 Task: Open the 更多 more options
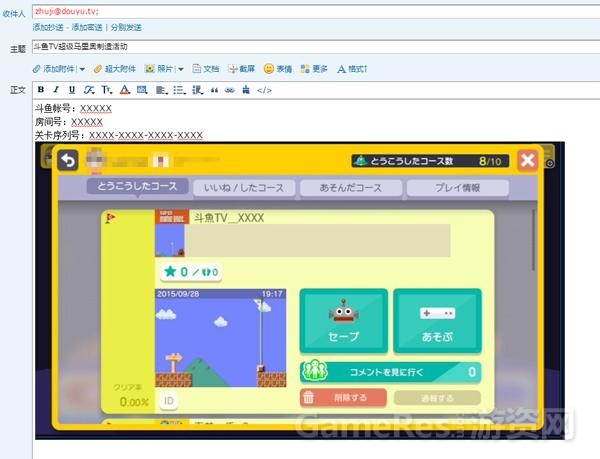tap(314, 69)
